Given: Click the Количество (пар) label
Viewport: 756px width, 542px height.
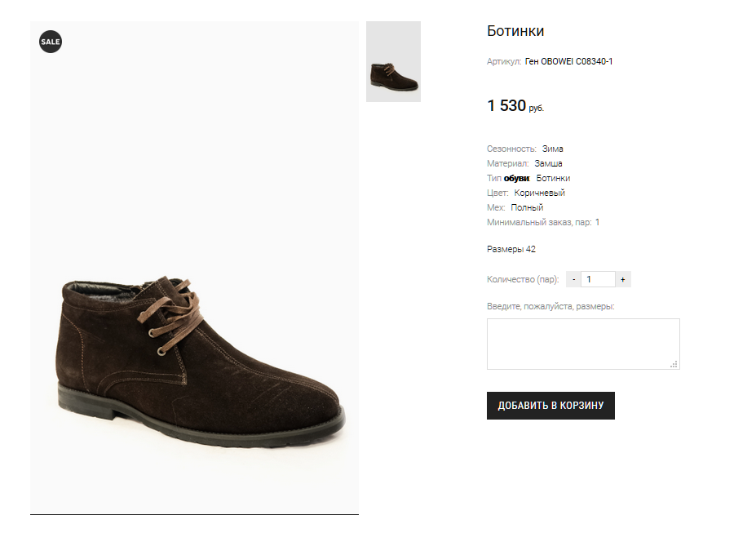Looking at the screenshot, I should point(523,279).
